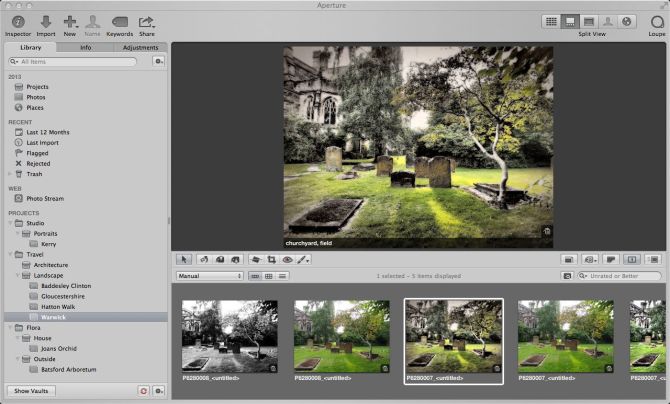Select the black and white churchyard thumbnail
Screen dimensions: 670x404
(x=229, y=336)
